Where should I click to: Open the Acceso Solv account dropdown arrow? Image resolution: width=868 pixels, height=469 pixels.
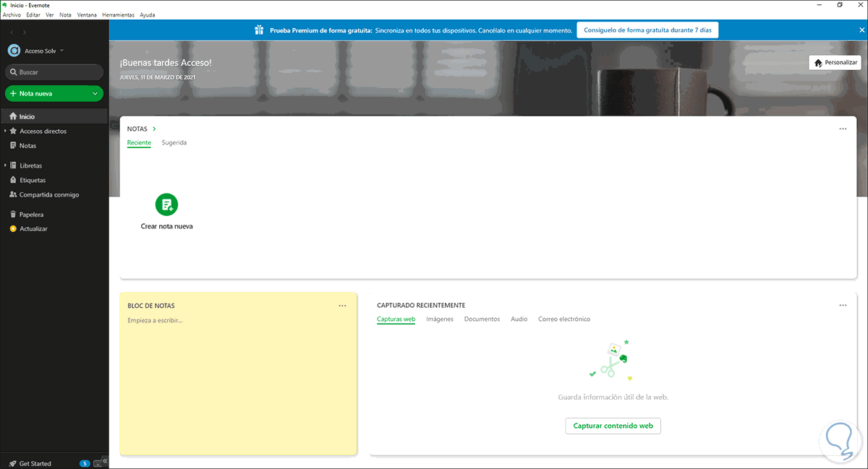point(62,51)
